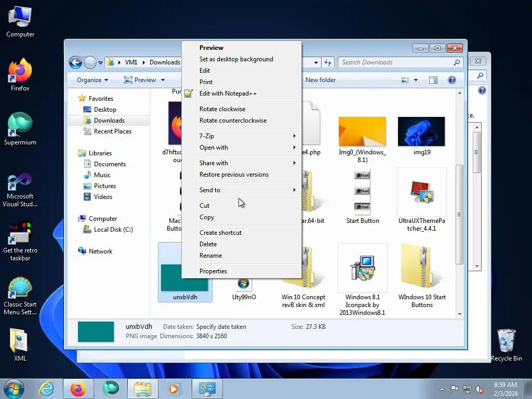The image size is (532, 399).
Task: Click the change view icon button
Action: (x=404, y=80)
